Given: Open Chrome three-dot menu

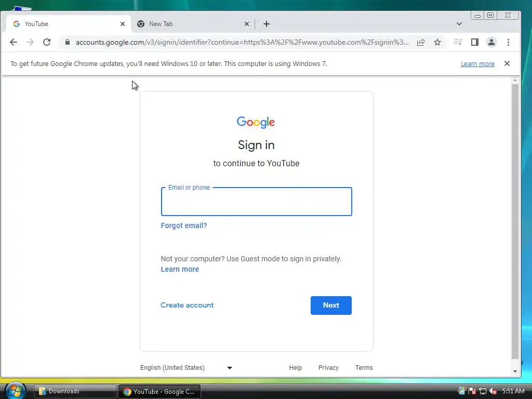Looking at the screenshot, I should pos(508,42).
